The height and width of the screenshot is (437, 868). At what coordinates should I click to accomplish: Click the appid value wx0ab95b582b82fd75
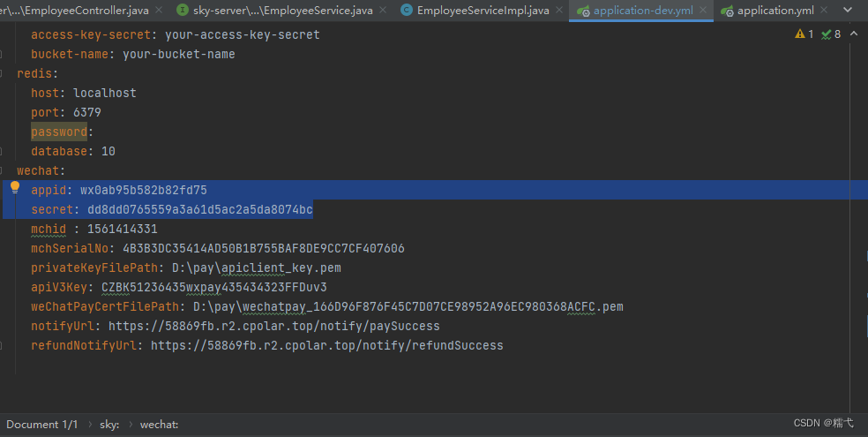click(144, 190)
